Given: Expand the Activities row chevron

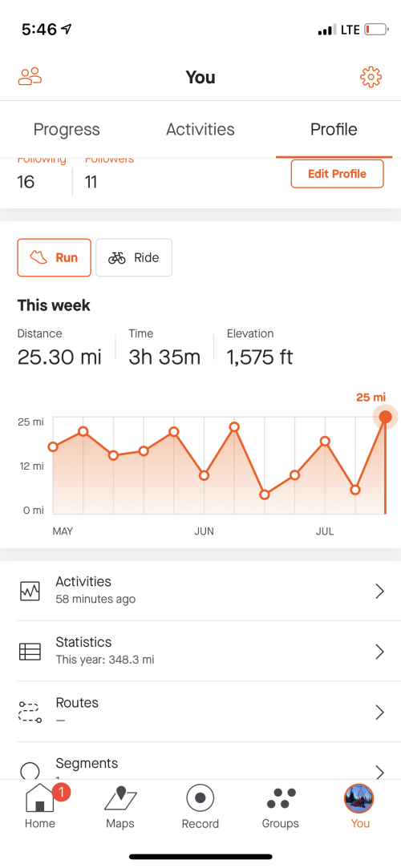Looking at the screenshot, I should coord(379,591).
